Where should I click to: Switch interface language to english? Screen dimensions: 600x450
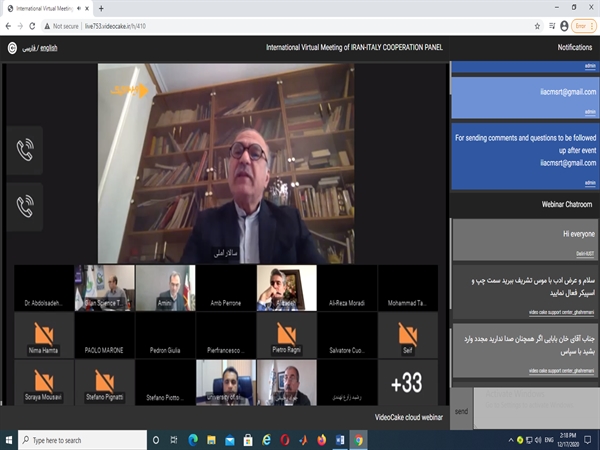49,48
